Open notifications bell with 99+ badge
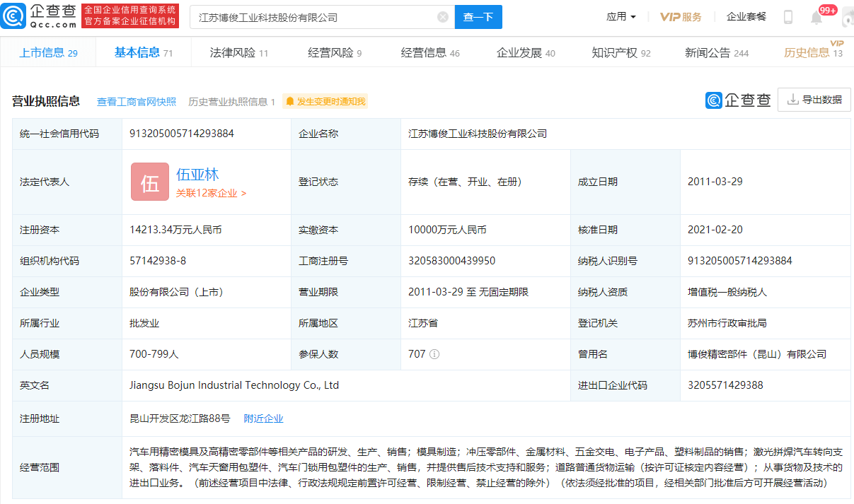 point(817,18)
